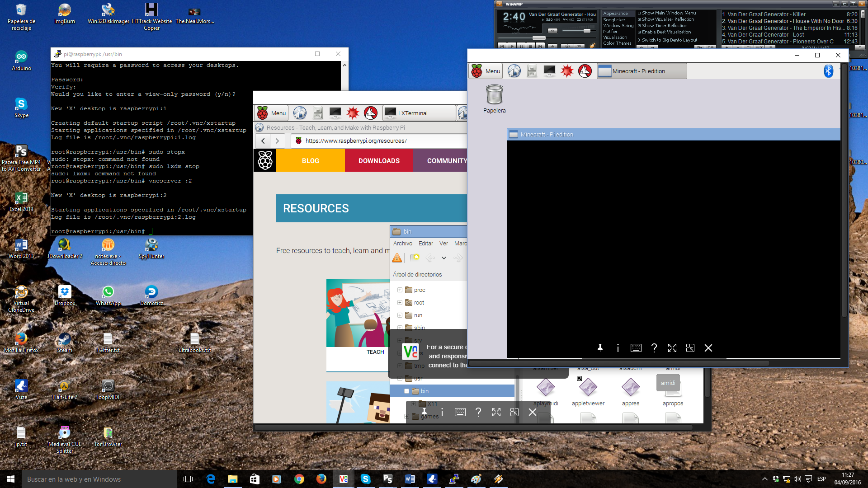Open Editar menu in bin file manager
The height and width of the screenshot is (488, 868).
click(x=425, y=244)
